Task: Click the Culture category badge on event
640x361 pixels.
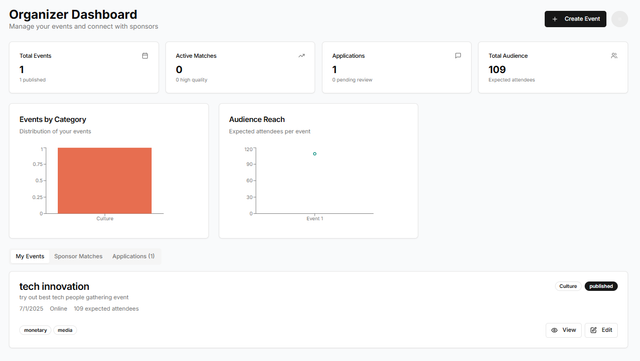Action: (x=568, y=286)
